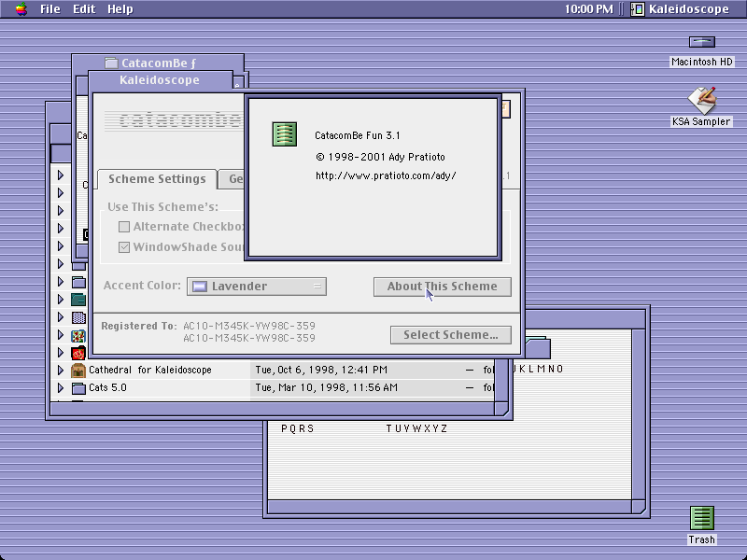Click the CatacomBe Fun 3.1 title text
Screen dimensions: 747x560
click(x=358, y=135)
